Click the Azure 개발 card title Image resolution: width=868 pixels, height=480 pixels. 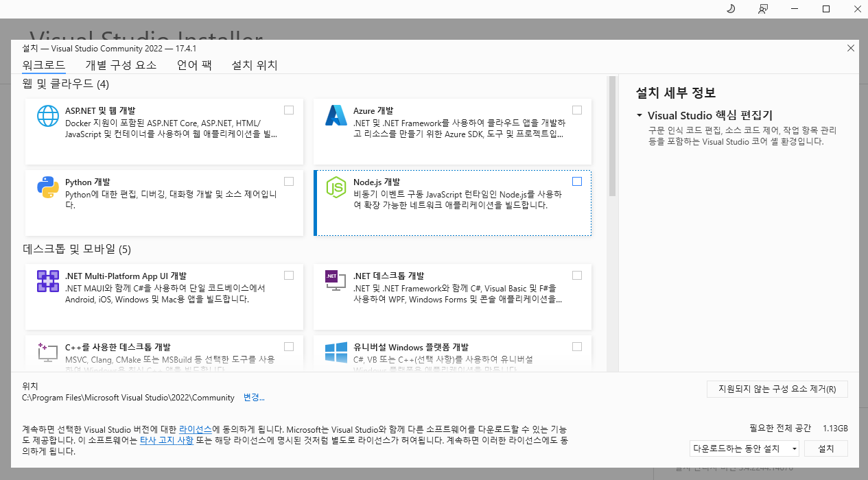coord(373,110)
